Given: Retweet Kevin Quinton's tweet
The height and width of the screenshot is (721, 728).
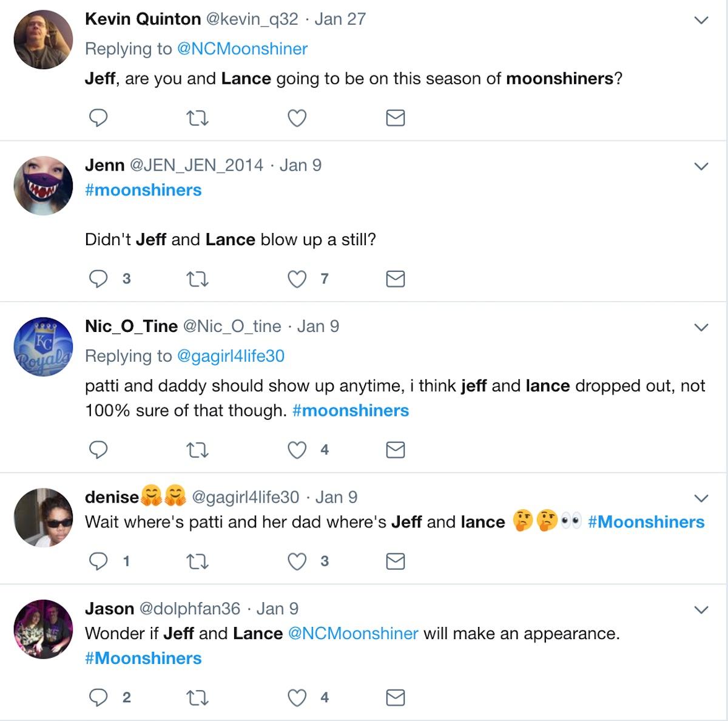Looking at the screenshot, I should pyautogui.click(x=198, y=118).
